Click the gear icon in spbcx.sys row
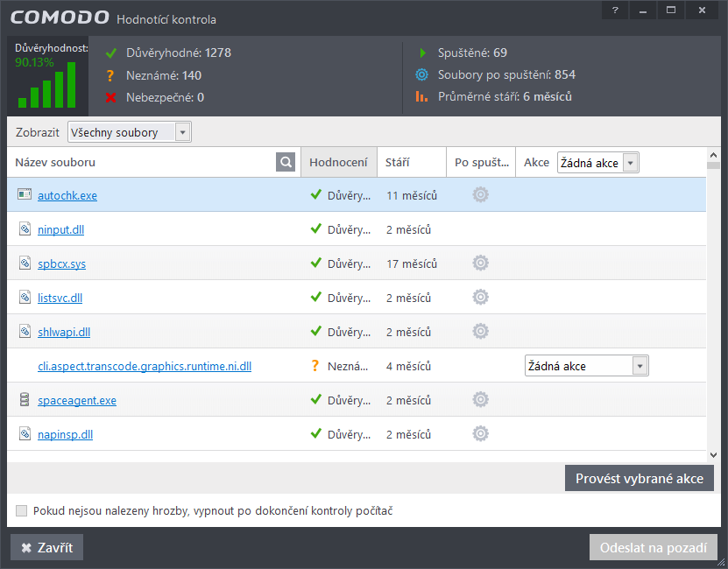Screen dimensions: 728x569 480,263
